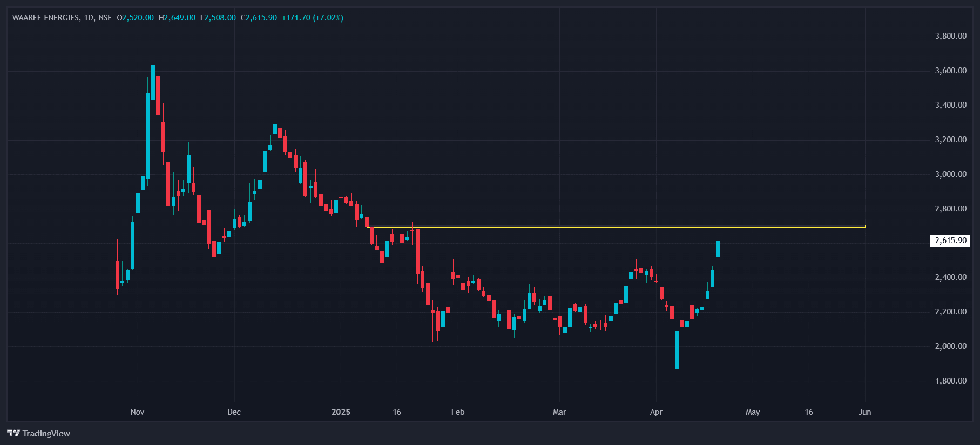Image resolution: width=980 pixels, height=445 pixels.
Task: Select the WAAREE ENERGIES symbol title
Action: (45, 18)
